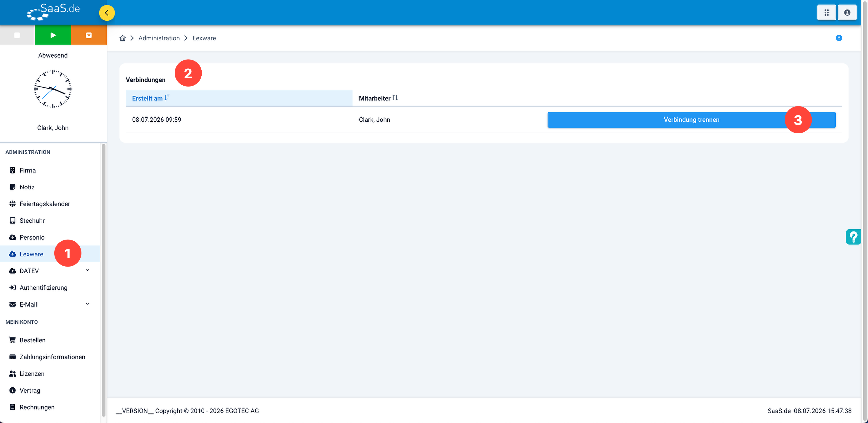
Task: Open Firma menu item
Action: tap(50, 170)
